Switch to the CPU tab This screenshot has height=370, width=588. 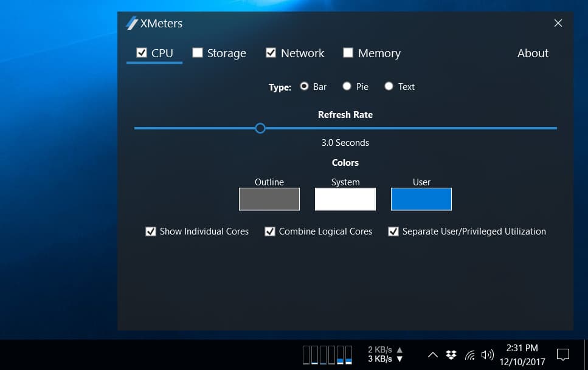pyautogui.click(x=162, y=53)
